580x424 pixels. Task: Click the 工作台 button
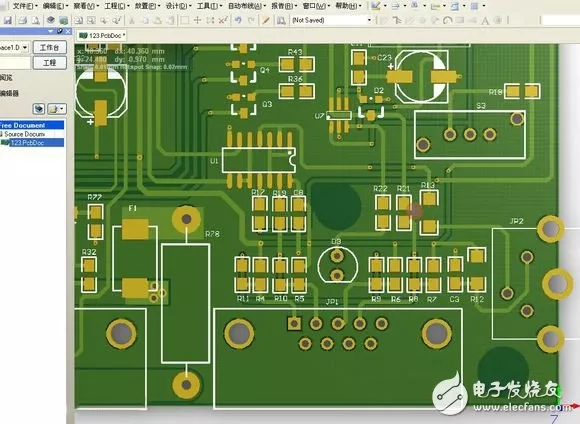50,47
